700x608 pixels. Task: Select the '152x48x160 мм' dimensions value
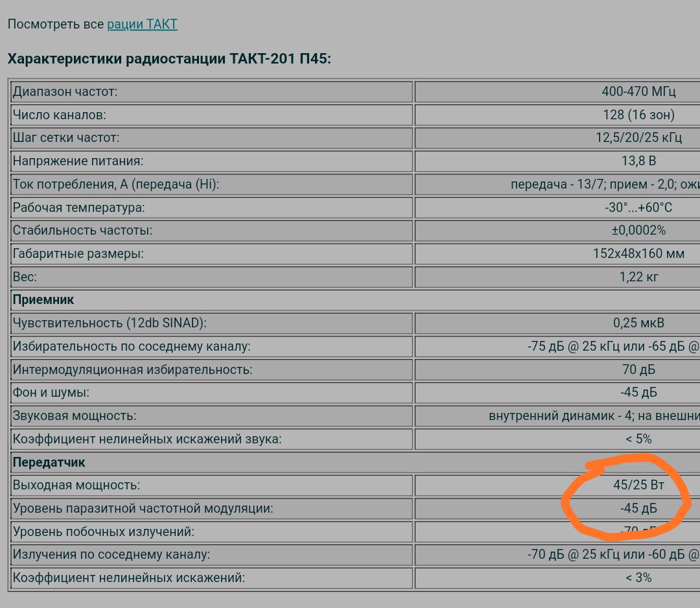click(638, 253)
